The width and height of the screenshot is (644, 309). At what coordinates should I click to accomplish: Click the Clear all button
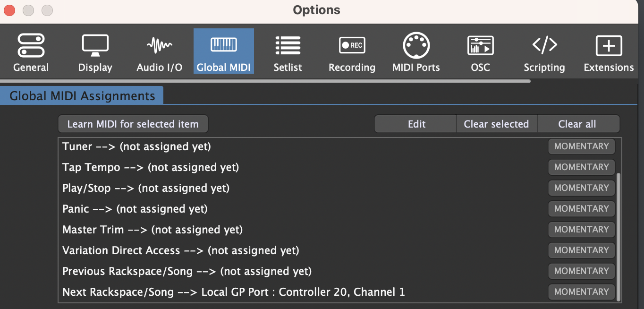pos(578,124)
